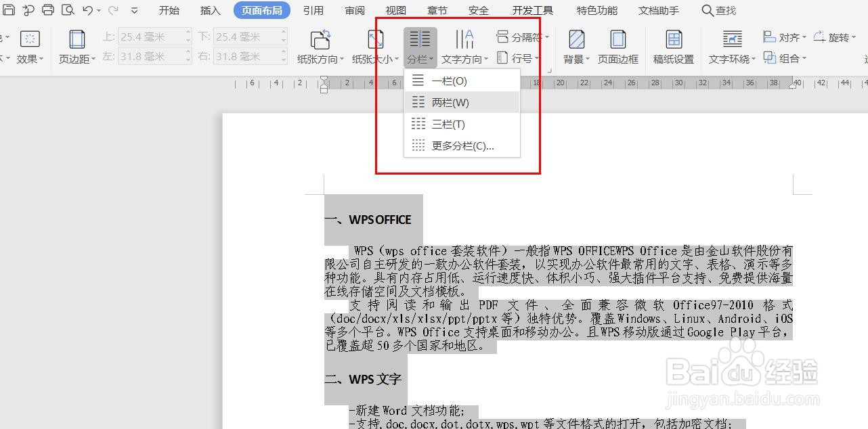
Task: Click the Redo arrow icon
Action: pyautogui.click(x=113, y=10)
